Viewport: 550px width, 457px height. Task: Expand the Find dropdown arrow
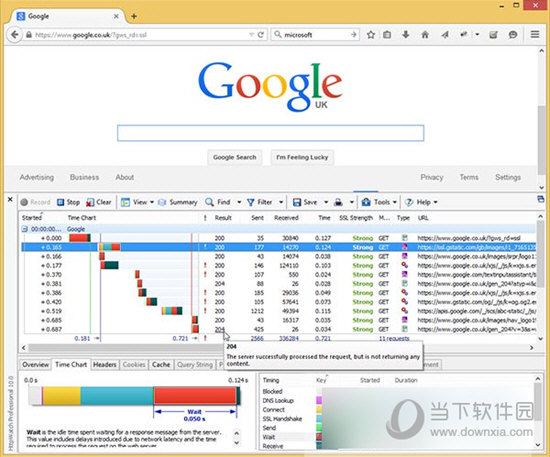click(x=239, y=202)
